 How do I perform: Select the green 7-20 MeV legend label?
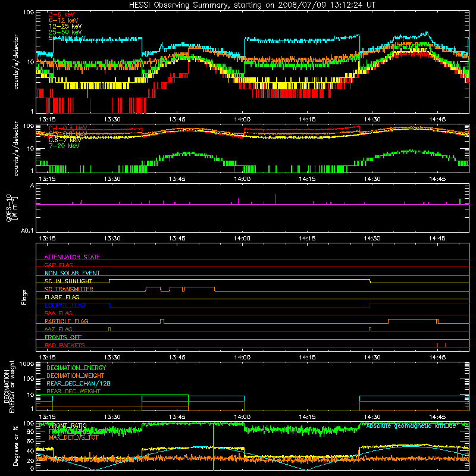64,146
